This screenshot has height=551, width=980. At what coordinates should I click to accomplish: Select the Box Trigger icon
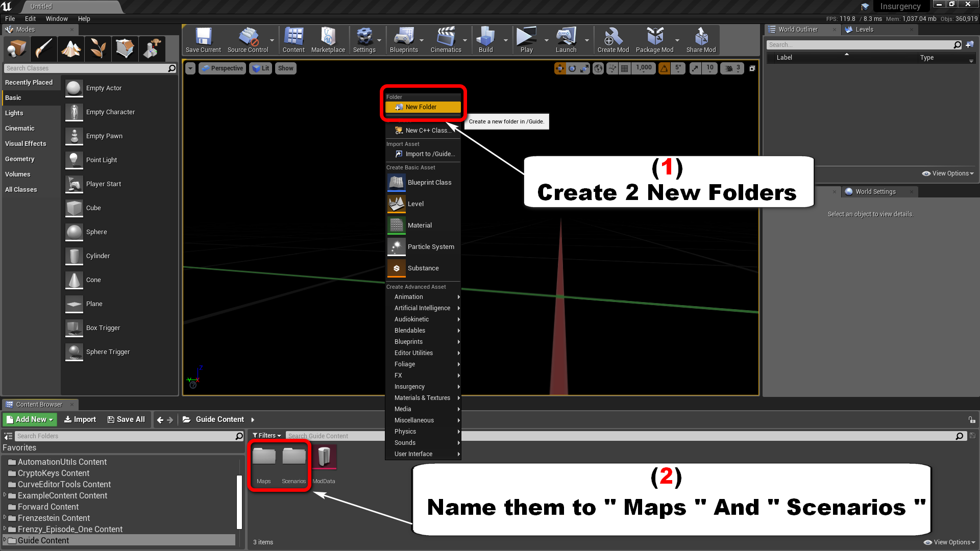(x=74, y=328)
